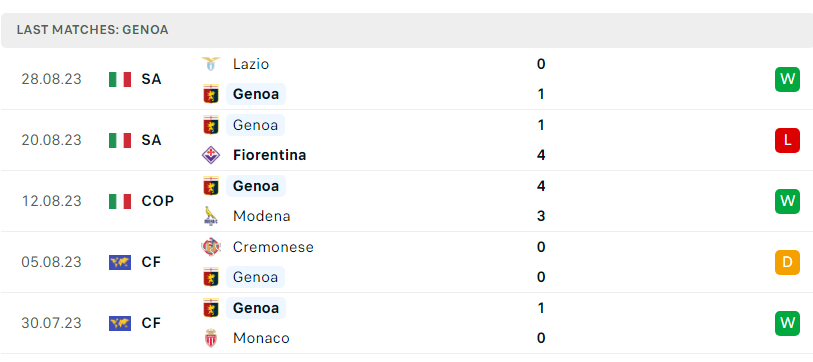
Task: Select the 12.08.23 match date
Action: [x=51, y=201]
